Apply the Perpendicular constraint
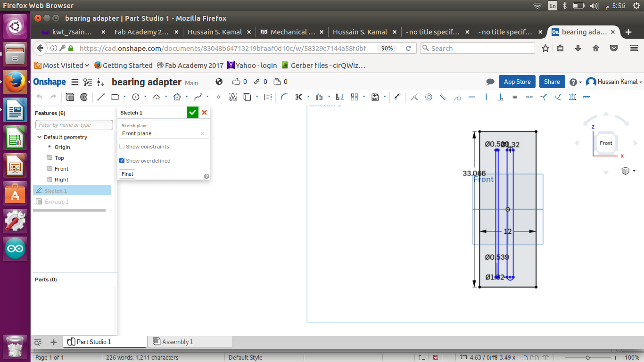 click(x=501, y=97)
